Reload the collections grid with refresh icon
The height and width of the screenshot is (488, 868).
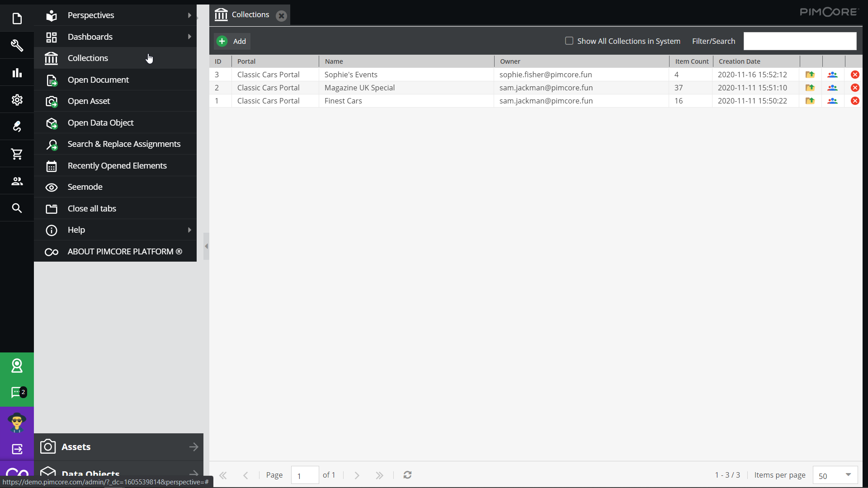click(x=407, y=475)
